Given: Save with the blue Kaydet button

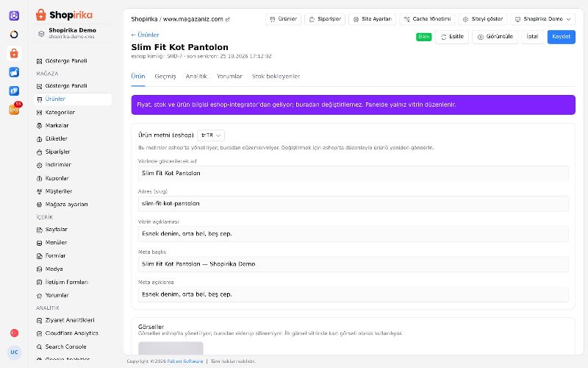Looking at the screenshot, I should point(561,37).
